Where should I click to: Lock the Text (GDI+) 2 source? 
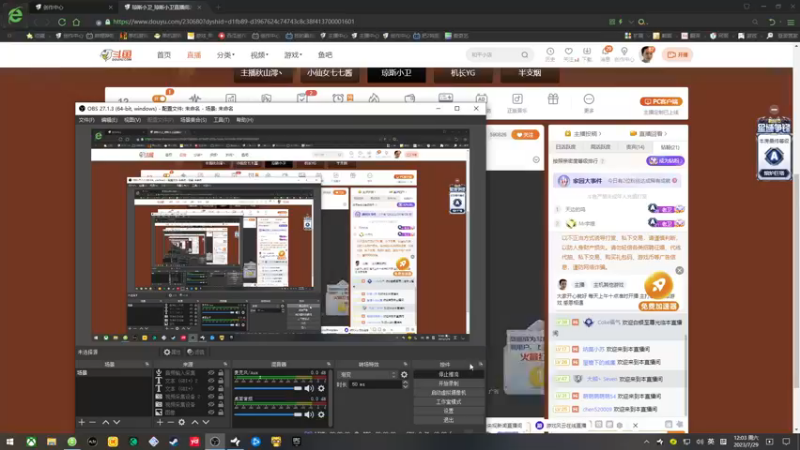[221, 381]
